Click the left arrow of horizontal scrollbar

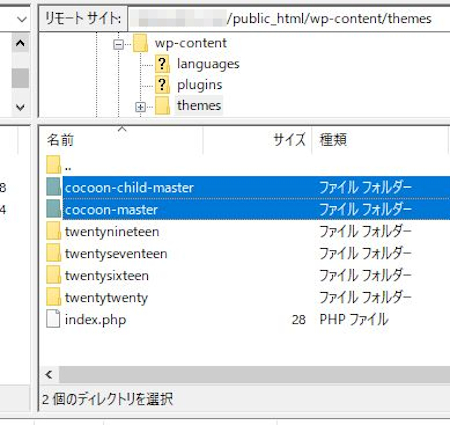tap(49, 375)
